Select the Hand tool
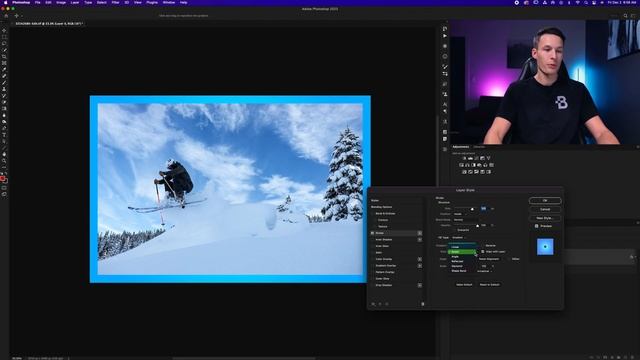640x360 pixels. (x=4, y=154)
